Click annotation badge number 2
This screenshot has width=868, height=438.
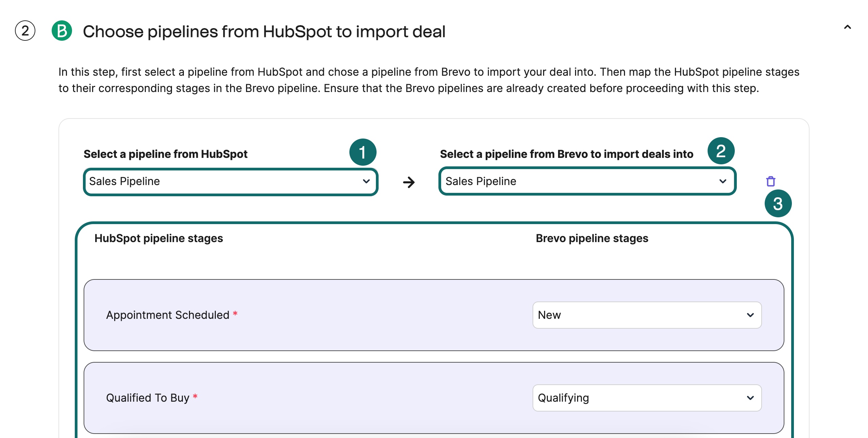tap(721, 150)
